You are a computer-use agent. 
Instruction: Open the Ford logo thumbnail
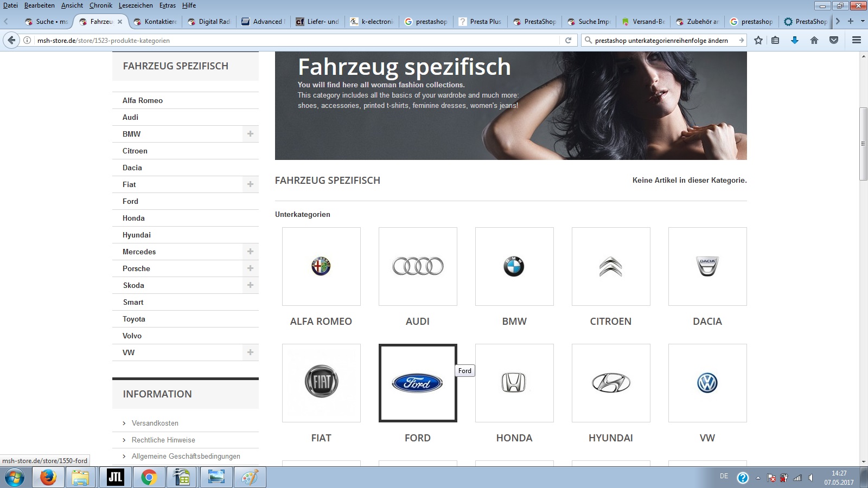tap(418, 383)
